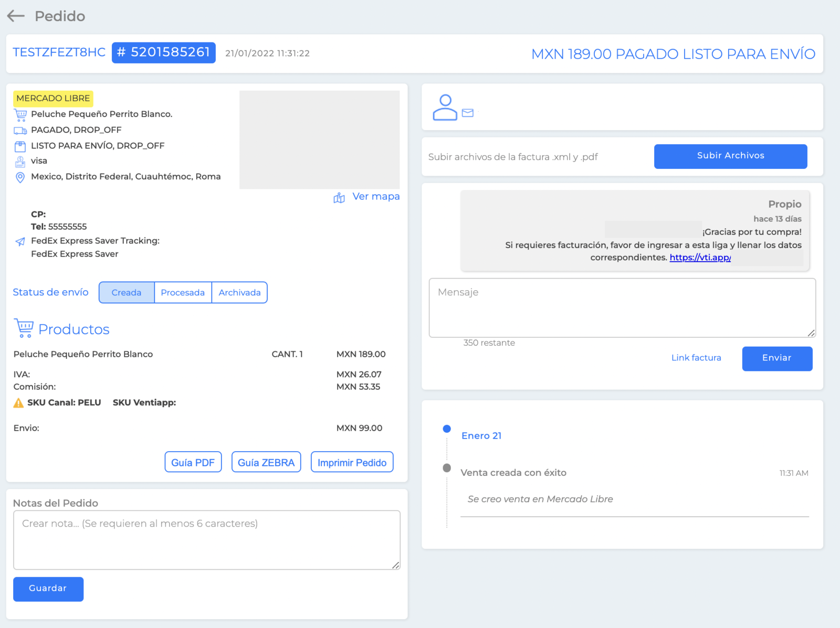Click the warning triangle next to SKU Canal
This screenshot has height=628, width=840.
[x=18, y=403]
